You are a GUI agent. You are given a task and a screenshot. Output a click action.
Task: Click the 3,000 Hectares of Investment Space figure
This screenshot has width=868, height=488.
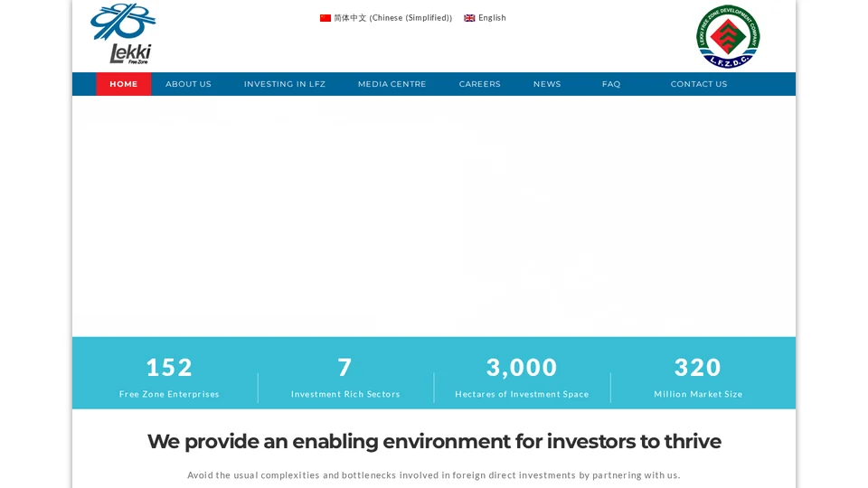522,368
